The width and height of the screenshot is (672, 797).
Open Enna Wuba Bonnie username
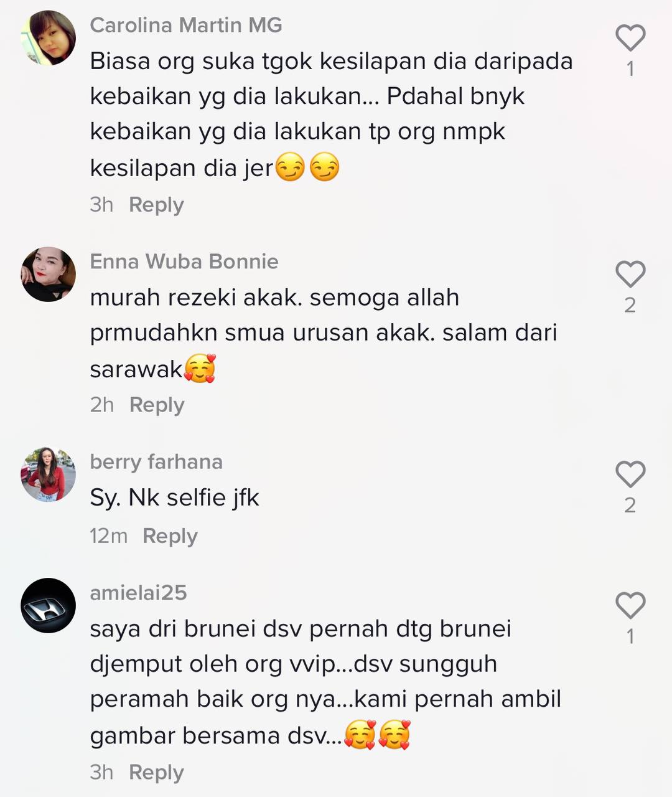[x=184, y=261]
